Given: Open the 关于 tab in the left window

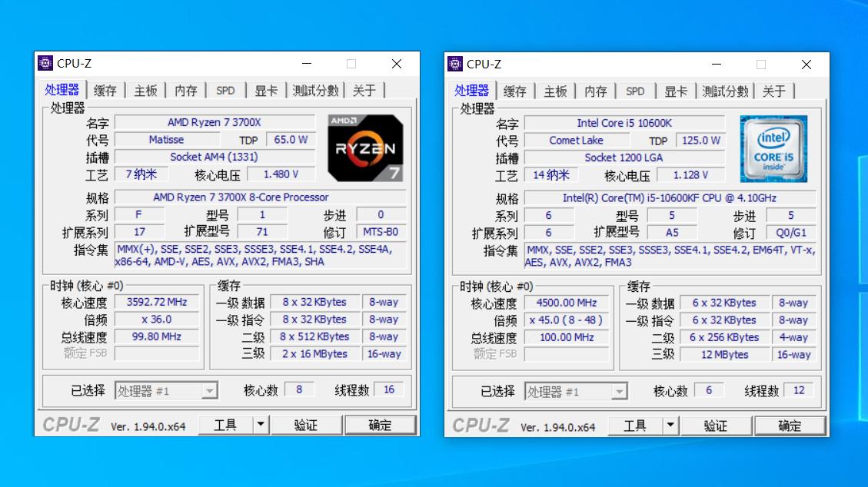Looking at the screenshot, I should pos(364,91).
